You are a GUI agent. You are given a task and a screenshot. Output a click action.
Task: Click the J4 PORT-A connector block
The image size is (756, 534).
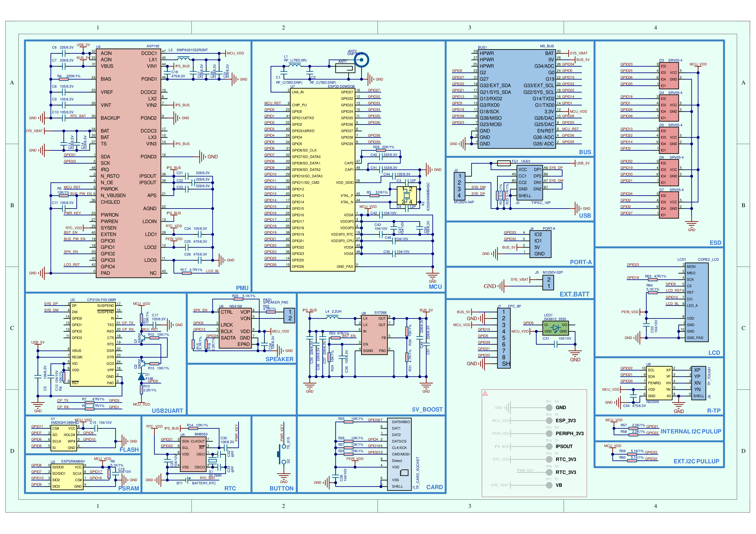540,244
